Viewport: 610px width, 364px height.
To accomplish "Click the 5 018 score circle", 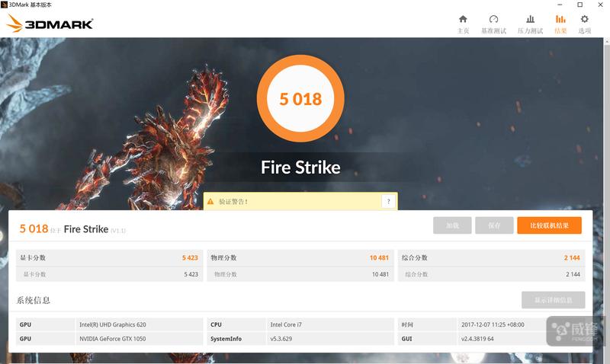I will point(300,99).
